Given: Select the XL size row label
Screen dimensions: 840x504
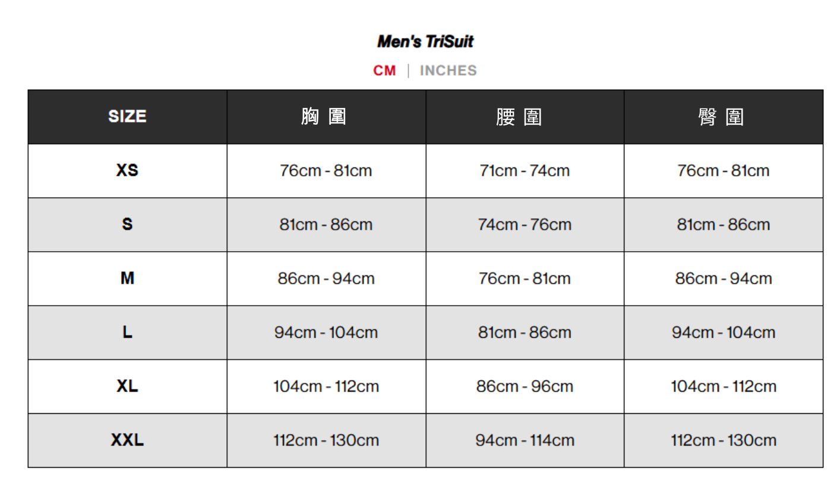Looking at the screenshot, I should coord(127,386).
